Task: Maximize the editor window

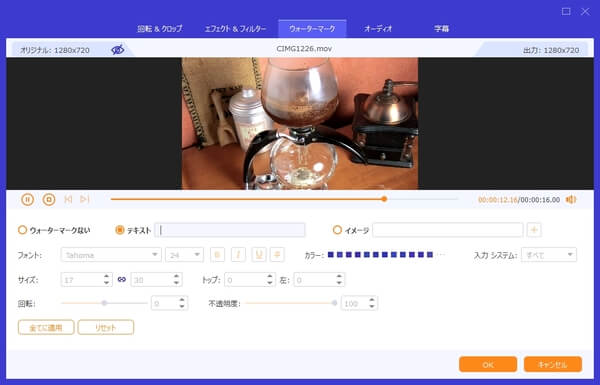Action: (x=566, y=11)
